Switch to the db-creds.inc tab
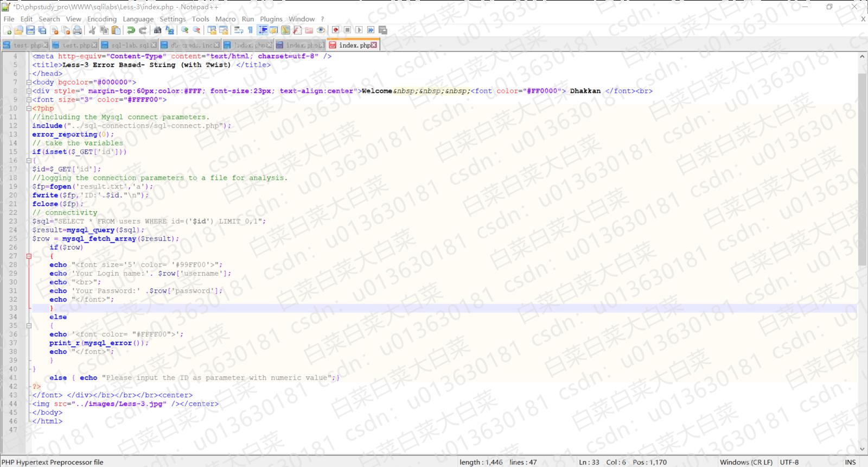Screen dimensions: 868x467 pyautogui.click(x=192, y=45)
